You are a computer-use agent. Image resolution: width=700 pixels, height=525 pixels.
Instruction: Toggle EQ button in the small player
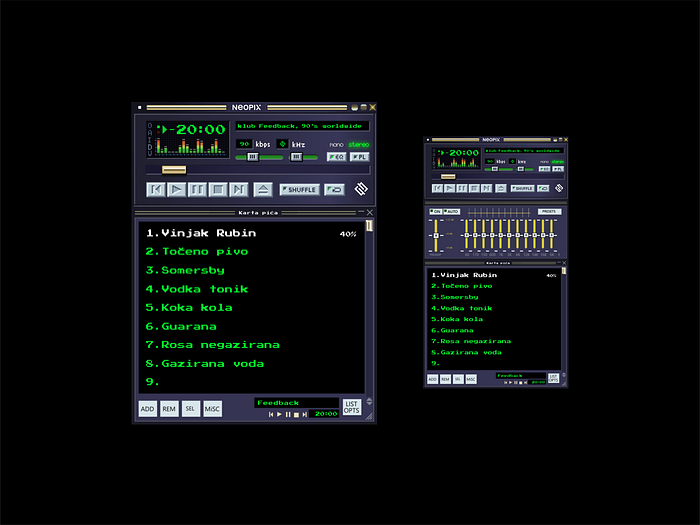544,169
